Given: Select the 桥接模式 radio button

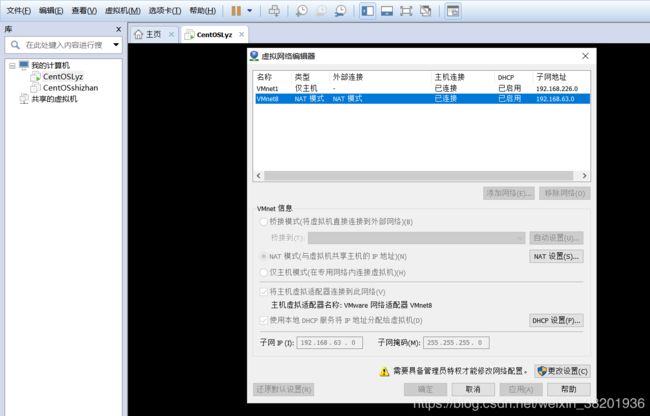Looking at the screenshot, I should (x=263, y=222).
